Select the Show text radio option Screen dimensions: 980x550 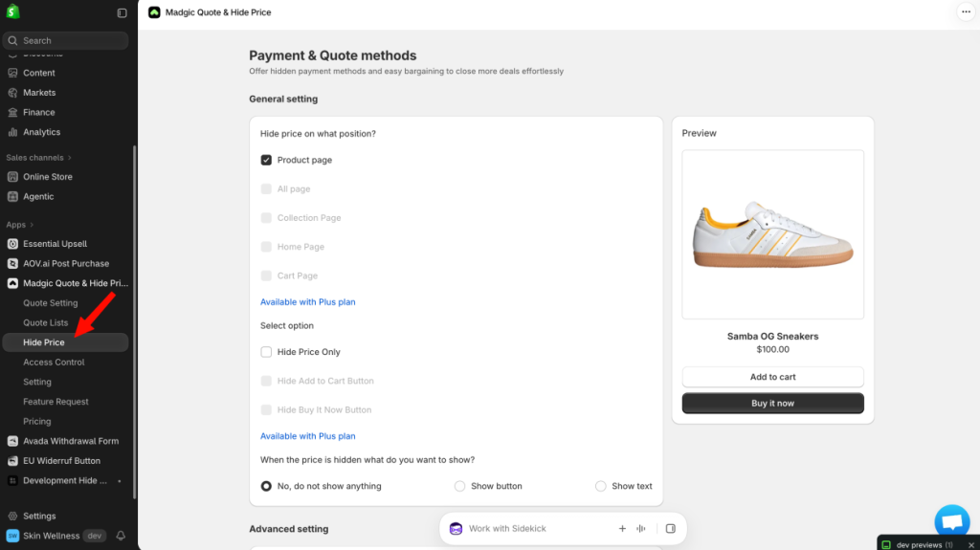point(601,486)
